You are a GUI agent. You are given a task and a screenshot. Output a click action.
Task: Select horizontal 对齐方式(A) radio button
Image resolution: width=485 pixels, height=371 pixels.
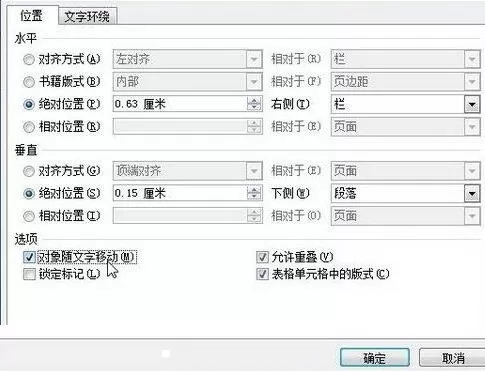pyautogui.click(x=29, y=59)
